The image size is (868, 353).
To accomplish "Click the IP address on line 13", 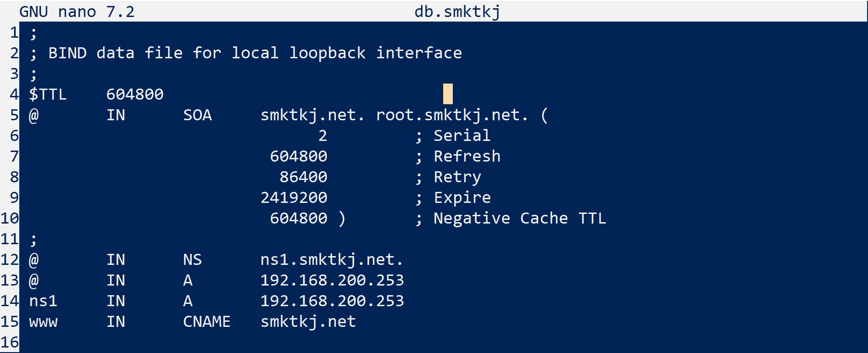I will (x=332, y=280).
